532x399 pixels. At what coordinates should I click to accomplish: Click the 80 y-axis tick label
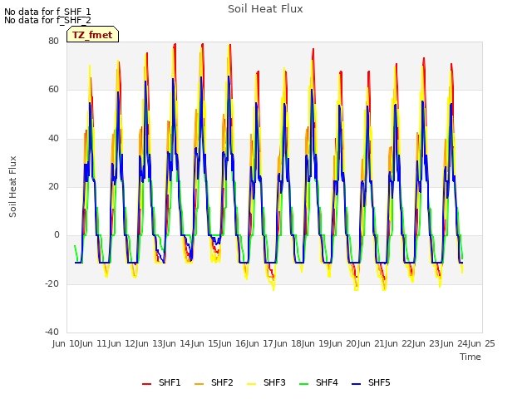click(x=53, y=41)
